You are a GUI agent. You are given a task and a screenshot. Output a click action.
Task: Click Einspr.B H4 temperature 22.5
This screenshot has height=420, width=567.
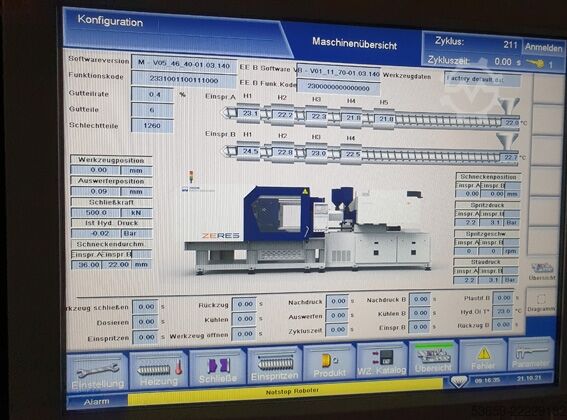click(353, 154)
